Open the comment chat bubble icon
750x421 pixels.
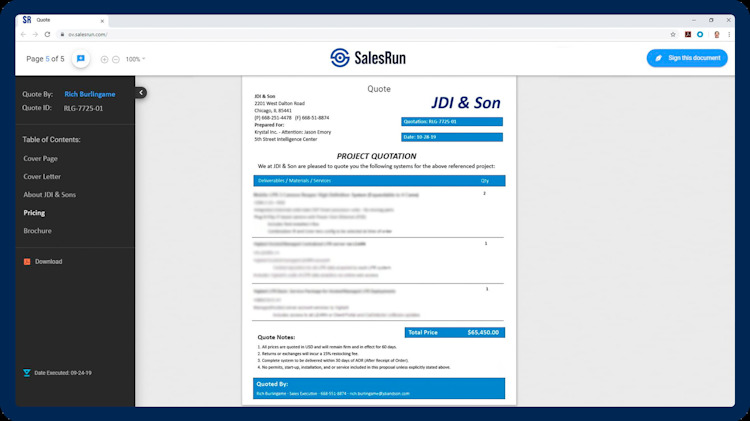(x=81, y=59)
